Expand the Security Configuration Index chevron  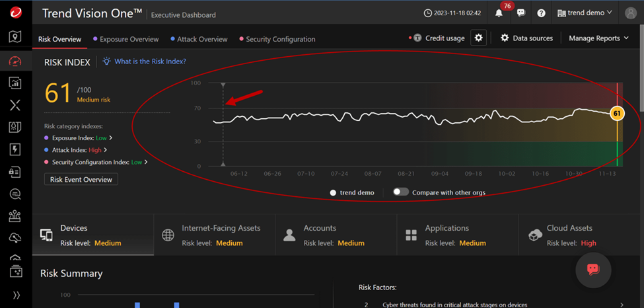(146, 163)
